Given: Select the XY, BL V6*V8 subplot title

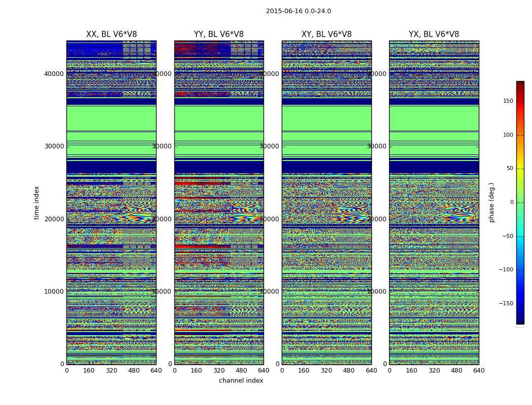Looking at the screenshot, I should coord(326,34).
